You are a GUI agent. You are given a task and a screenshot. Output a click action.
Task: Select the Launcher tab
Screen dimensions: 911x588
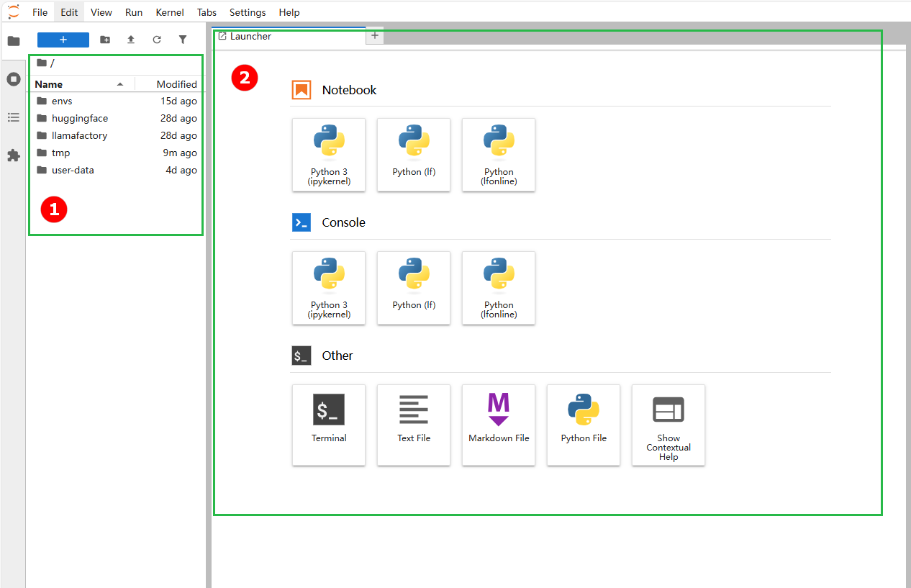250,36
